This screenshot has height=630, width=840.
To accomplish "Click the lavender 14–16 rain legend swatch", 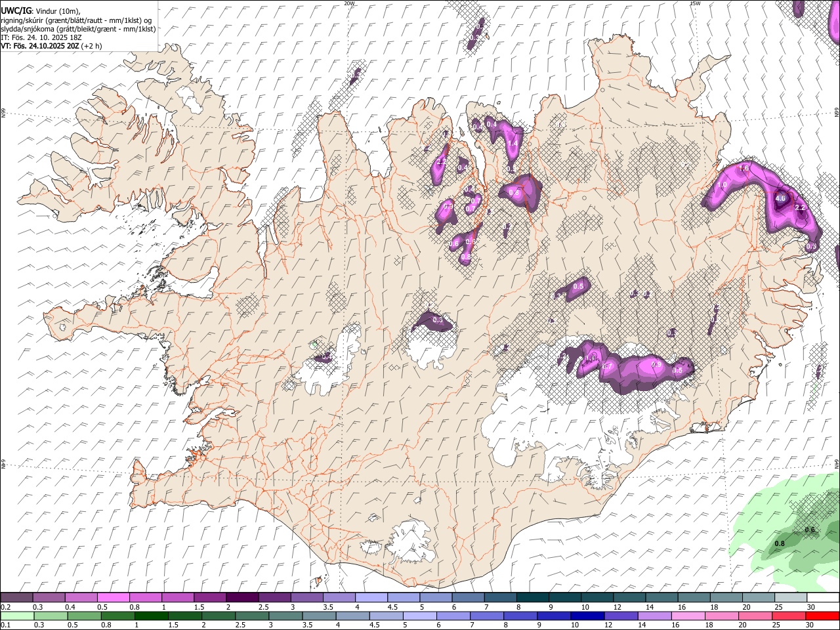I will 654,616.
